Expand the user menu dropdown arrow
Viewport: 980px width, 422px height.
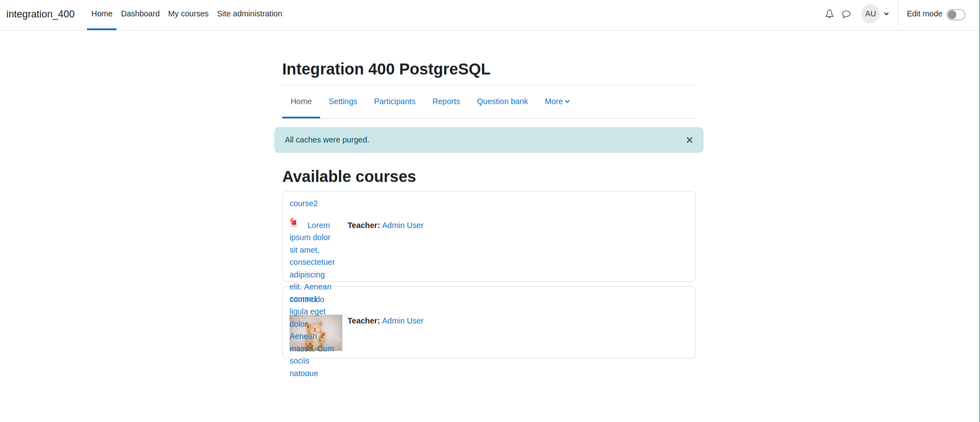(x=887, y=14)
